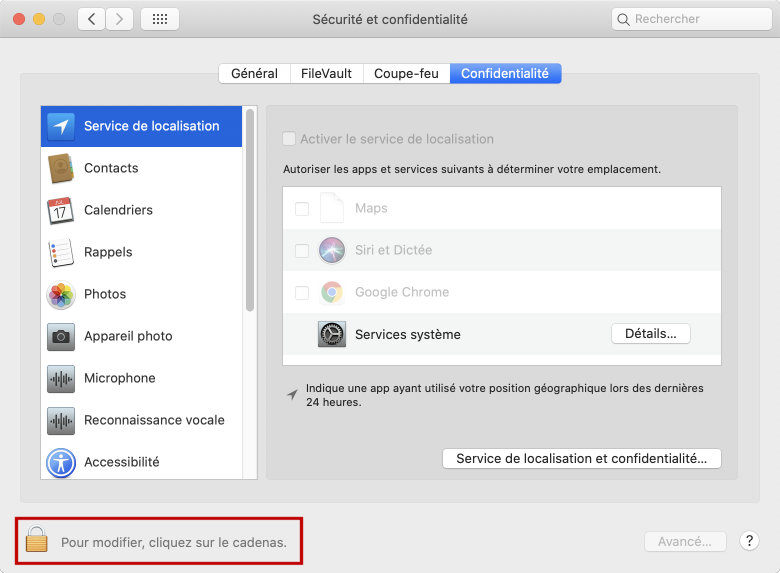Click the Siri et Dictée orb icon

click(332, 250)
